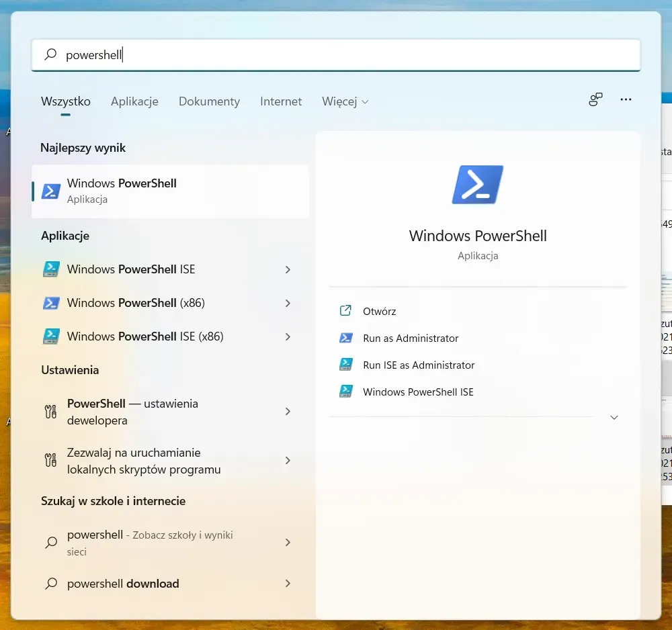Expand the ustawienia dewelopera result arrow
672x630 pixels.
(x=288, y=412)
